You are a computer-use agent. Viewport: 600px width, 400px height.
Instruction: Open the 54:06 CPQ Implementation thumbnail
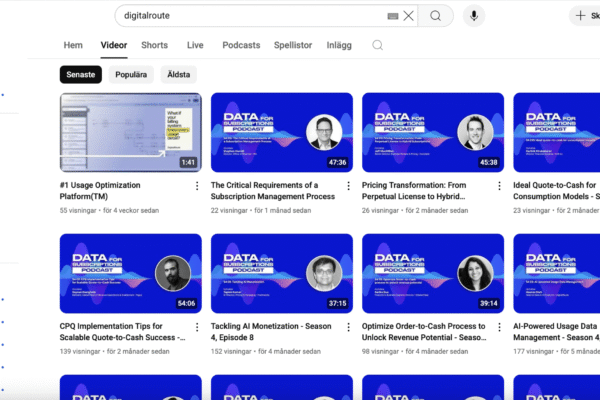[x=130, y=273]
